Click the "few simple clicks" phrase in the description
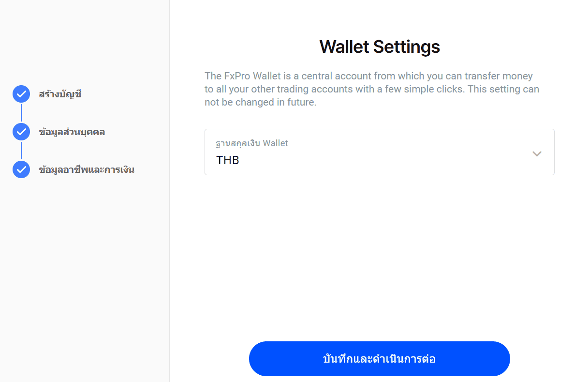 [422, 90]
